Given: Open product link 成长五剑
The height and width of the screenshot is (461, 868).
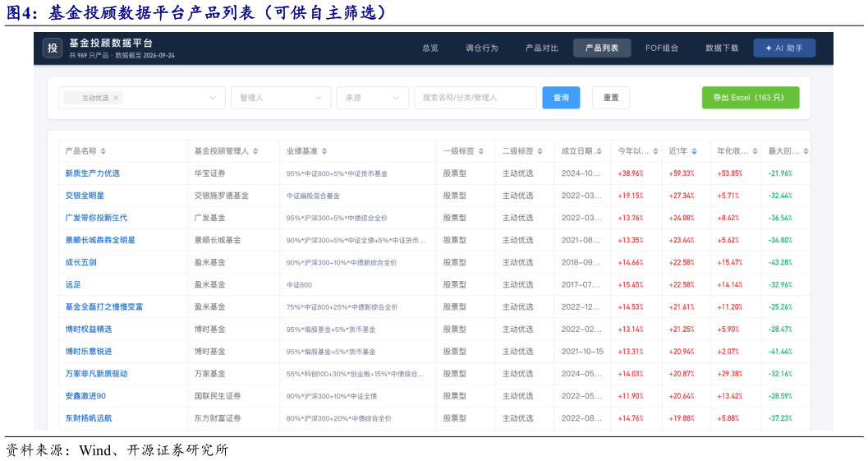Looking at the screenshot, I should pos(80,262).
